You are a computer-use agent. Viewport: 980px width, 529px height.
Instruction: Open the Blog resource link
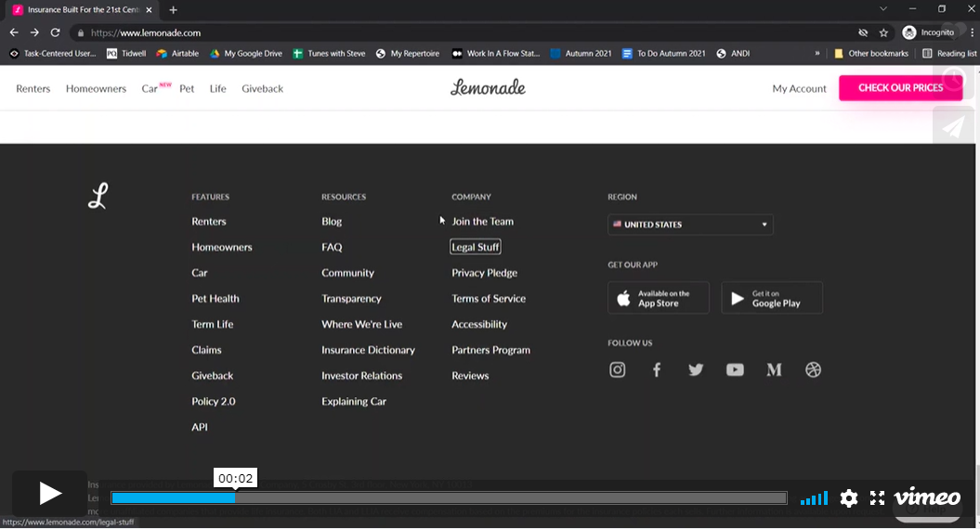coord(332,221)
